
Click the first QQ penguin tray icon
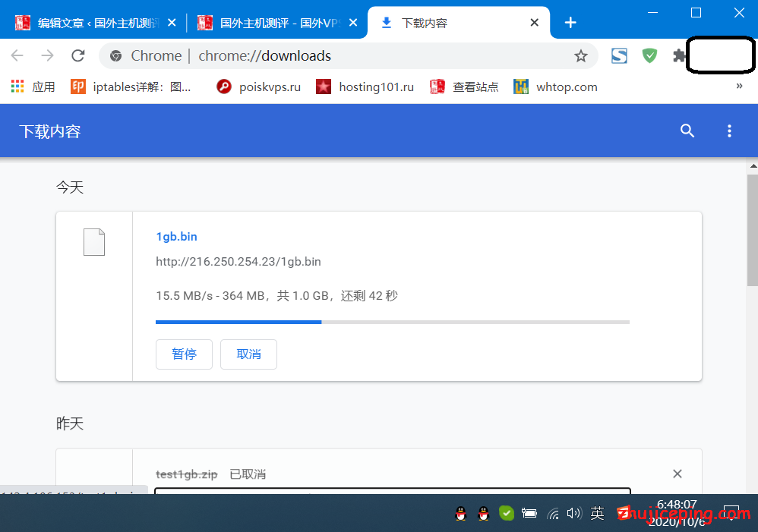[x=461, y=513]
